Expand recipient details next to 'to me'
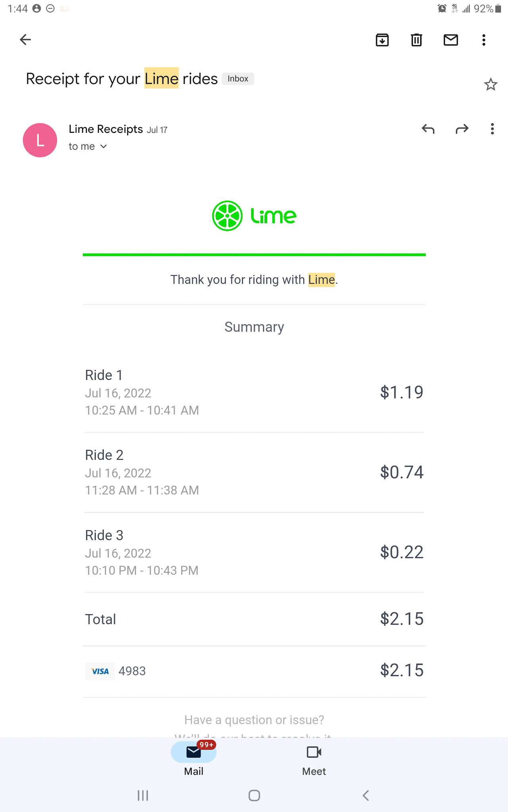The width and height of the screenshot is (508, 812). (x=104, y=146)
